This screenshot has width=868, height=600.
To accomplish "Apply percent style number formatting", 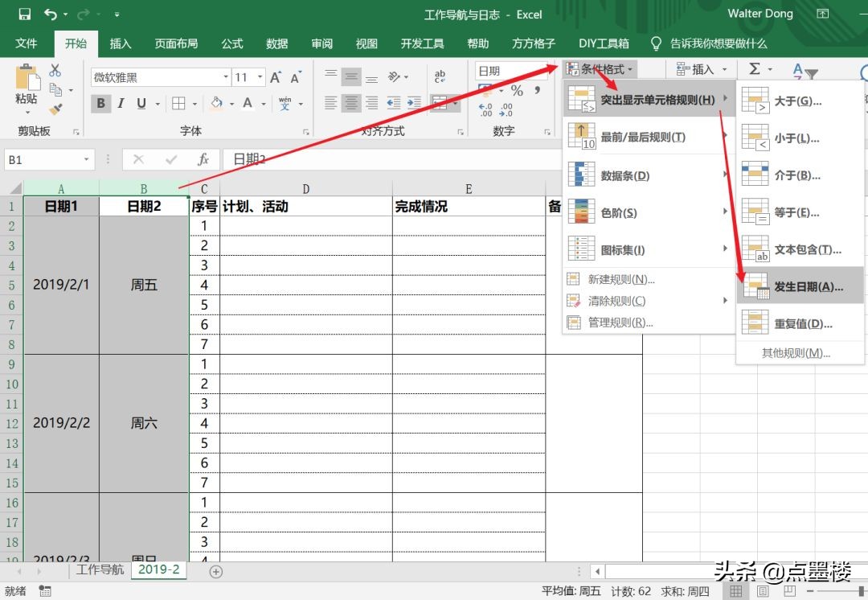I will click(518, 89).
